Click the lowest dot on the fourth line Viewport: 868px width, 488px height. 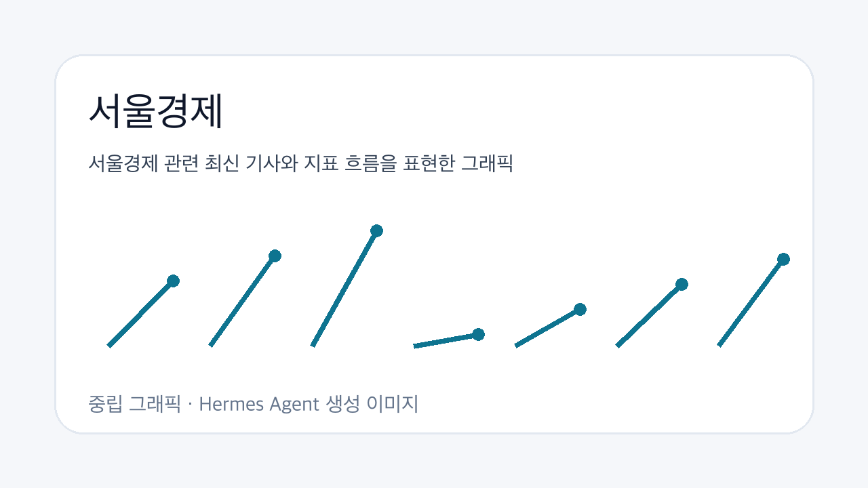[478, 334]
